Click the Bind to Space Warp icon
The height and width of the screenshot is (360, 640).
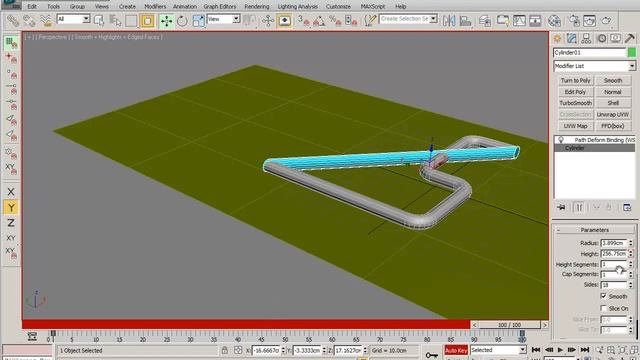(45, 20)
